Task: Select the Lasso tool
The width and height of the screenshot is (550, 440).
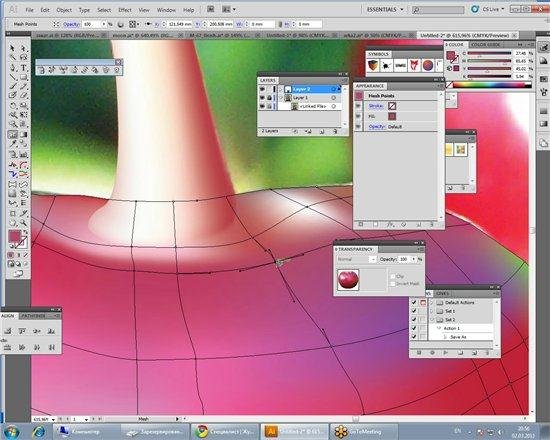Action: point(24,57)
